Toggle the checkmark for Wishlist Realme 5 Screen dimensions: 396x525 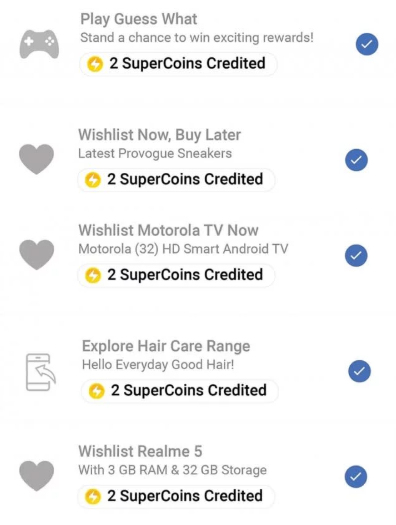(356, 476)
